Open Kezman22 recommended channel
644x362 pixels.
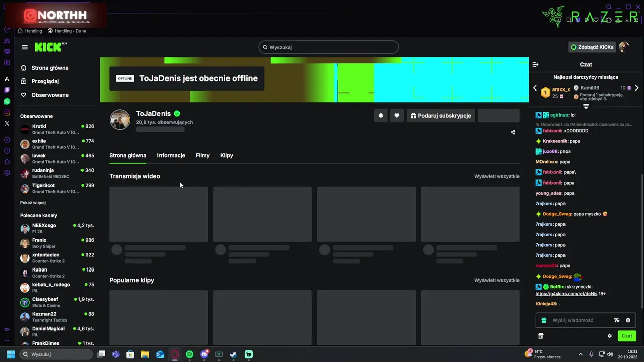[x=57, y=317]
